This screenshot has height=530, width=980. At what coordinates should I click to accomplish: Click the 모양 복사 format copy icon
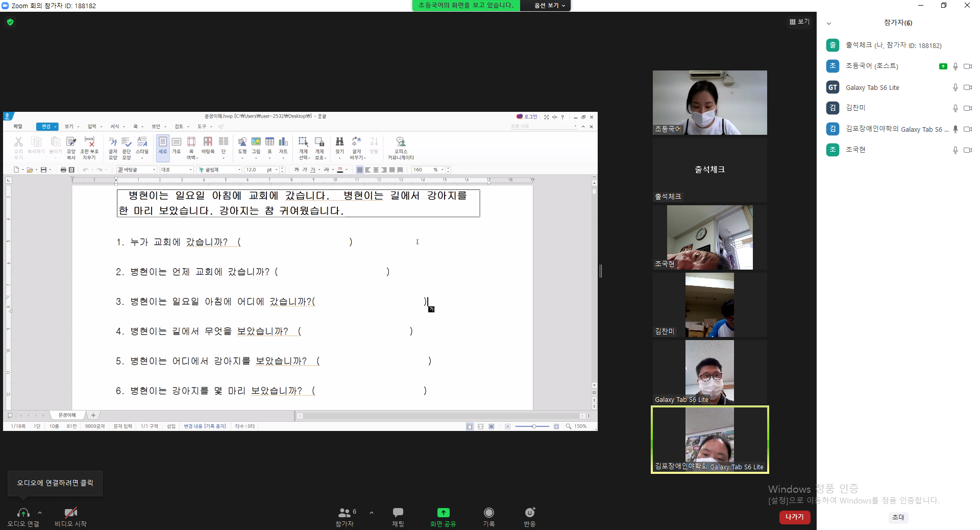point(71,148)
